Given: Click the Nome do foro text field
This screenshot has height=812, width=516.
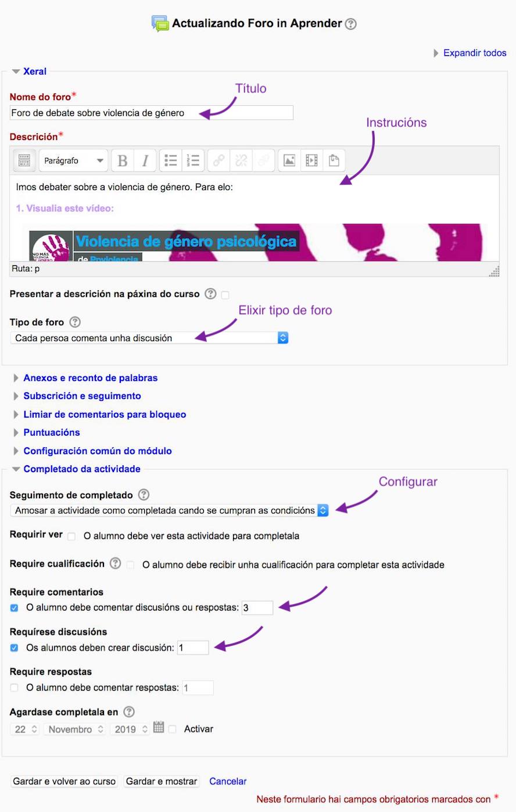Looking at the screenshot, I should (x=151, y=113).
